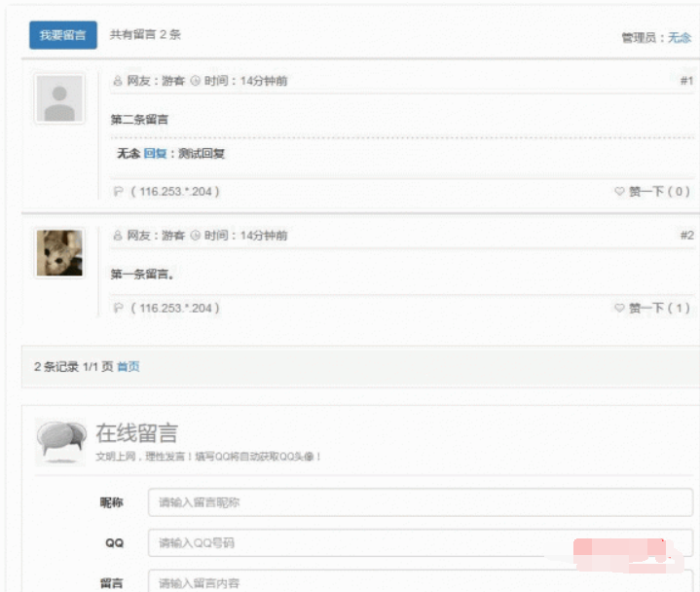Go to 首页 in the pagination bar
The image size is (700, 592).
coord(128,367)
